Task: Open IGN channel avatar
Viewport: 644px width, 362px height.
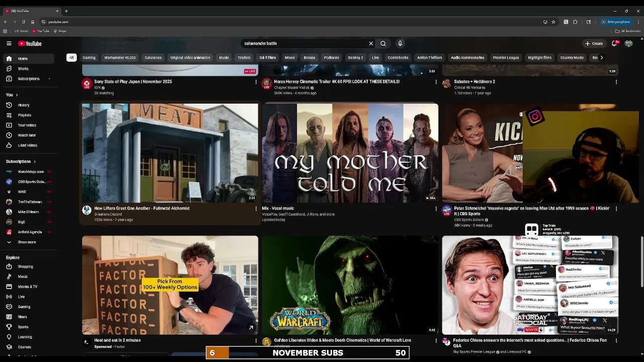Action: (87, 83)
